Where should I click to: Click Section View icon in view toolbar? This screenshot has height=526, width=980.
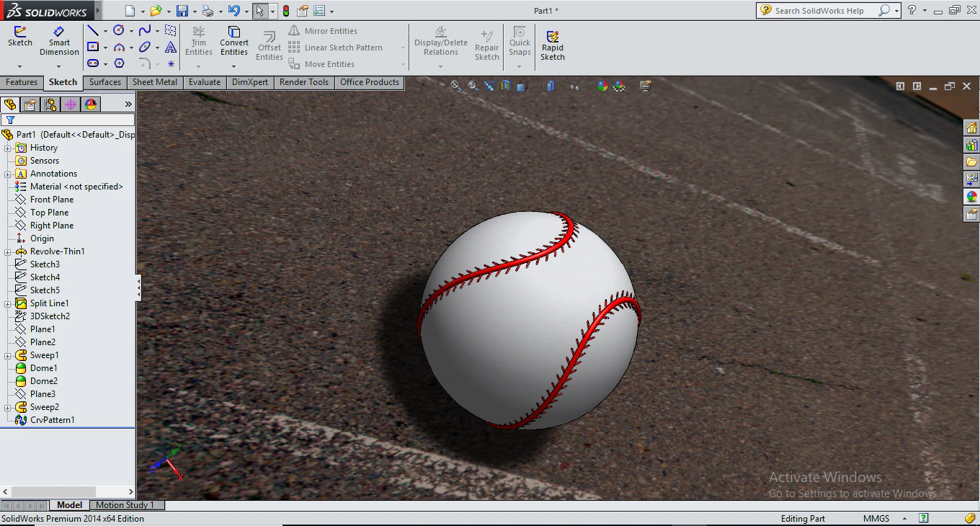(x=505, y=86)
